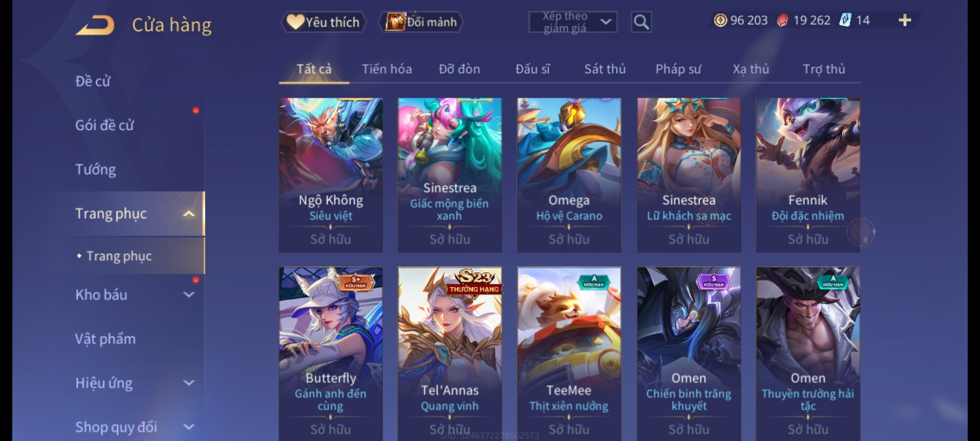
Task: Open the search magnifier icon
Action: tap(641, 22)
